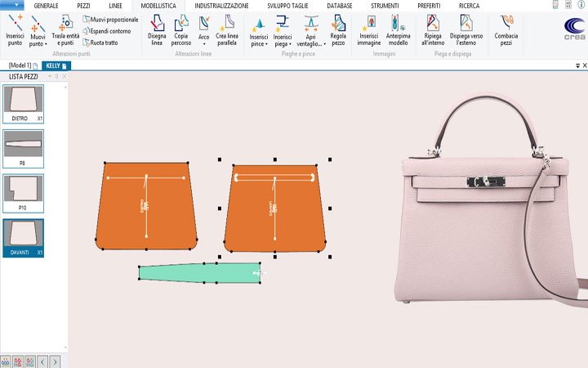Toggle the Espandi contorno option
Viewport: 588px width, 368px height.
tap(109, 30)
